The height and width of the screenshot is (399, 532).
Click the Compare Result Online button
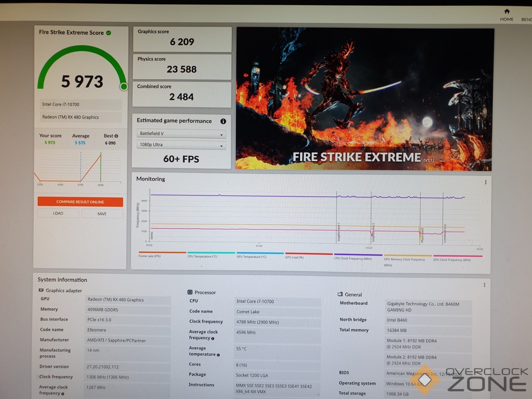tap(80, 202)
